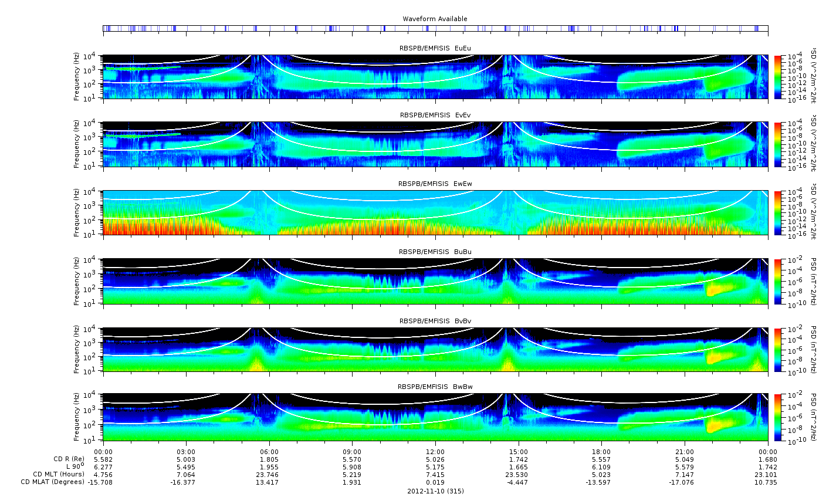
Task: Click the 12:00 time axis label
Action: pos(435,452)
